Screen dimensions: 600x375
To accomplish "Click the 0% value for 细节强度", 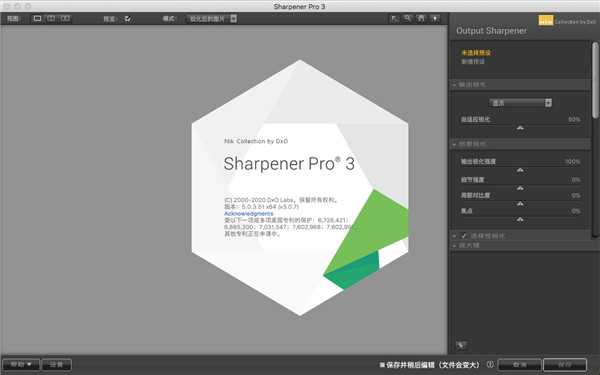I will pos(576,179).
